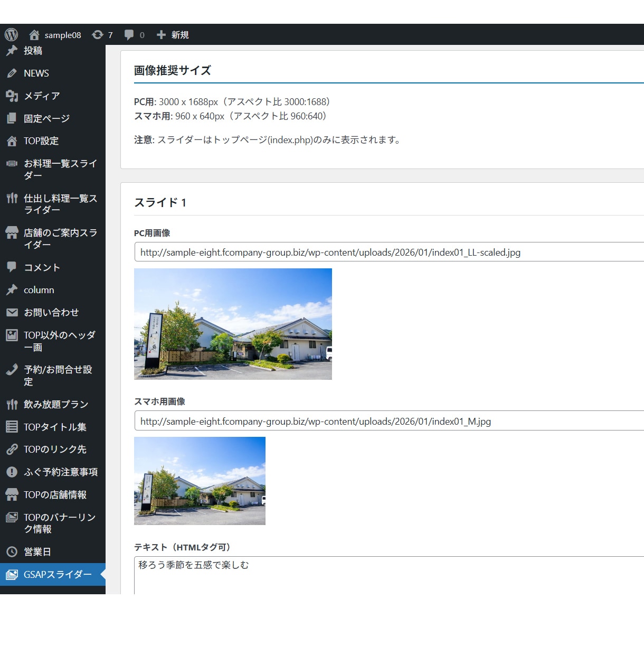Click the sample08 site name link
Viewport: 644px width, 655px height.
click(63, 35)
